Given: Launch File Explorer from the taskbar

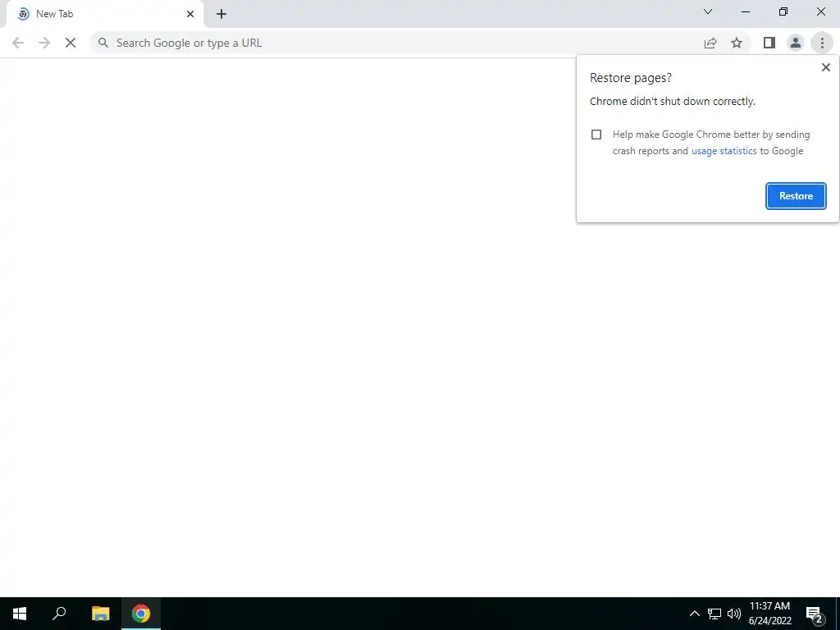Looking at the screenshot, I should click(x=100, y=614).
